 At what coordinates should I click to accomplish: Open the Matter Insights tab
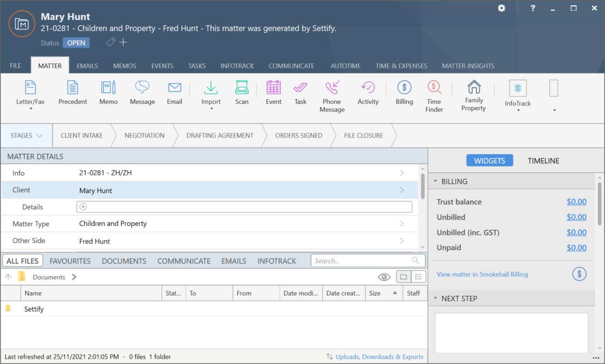(x=468, y=65)
